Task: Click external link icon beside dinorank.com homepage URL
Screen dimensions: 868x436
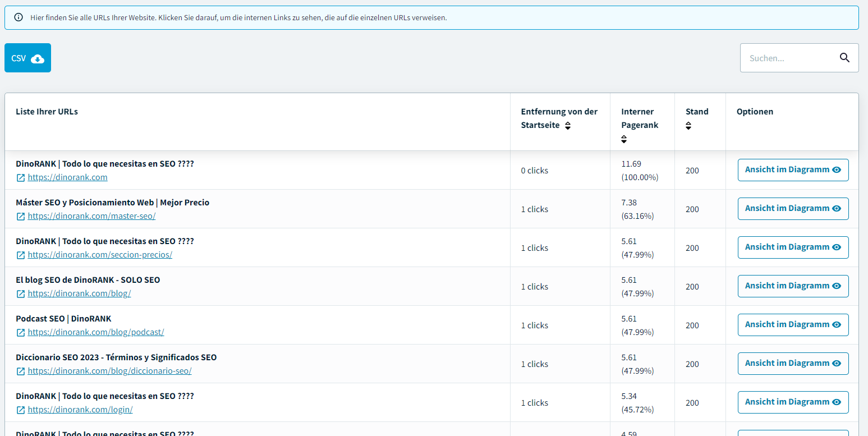Action: (x=21, y=178)
